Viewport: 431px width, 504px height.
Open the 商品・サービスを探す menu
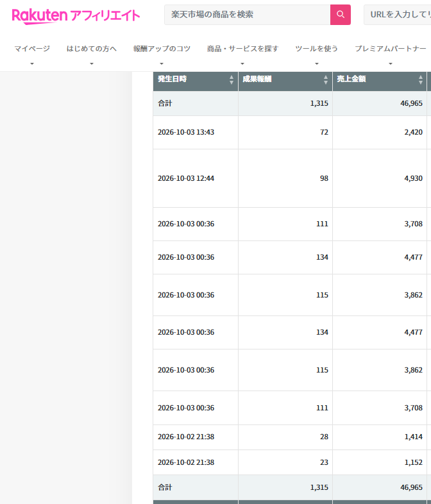242,49
